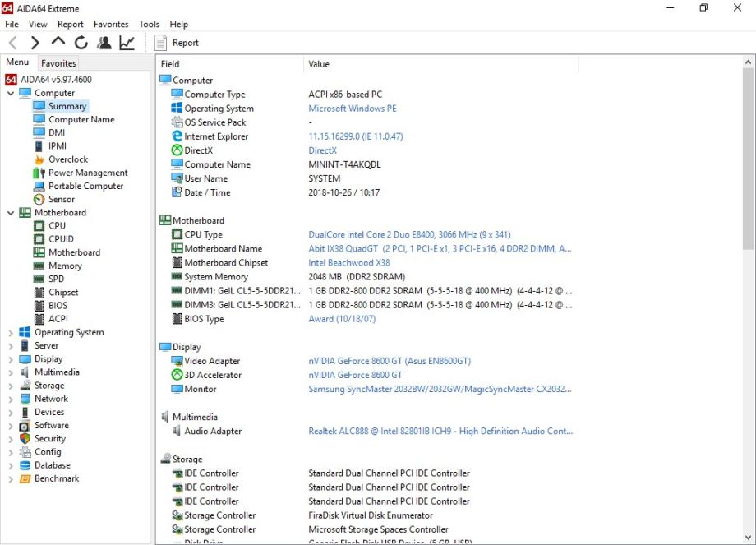Expand the Security node
The image size is (756, 545).
tap(11, 439)
